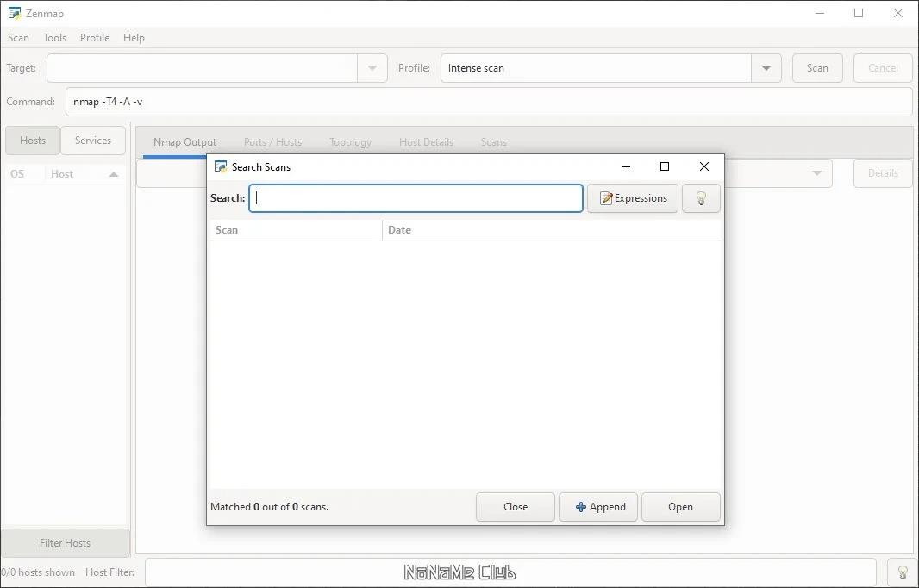Switch to the Services tab
Viewport: 919px width, 588px height.
coord(93,141)
